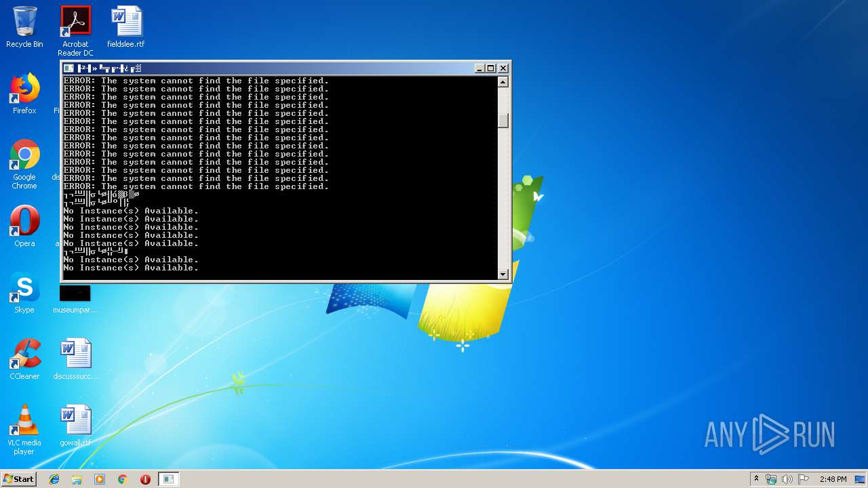Click console scrollbar up arrow
Viewport: 868px width, 488px height.
coord(503,82)
